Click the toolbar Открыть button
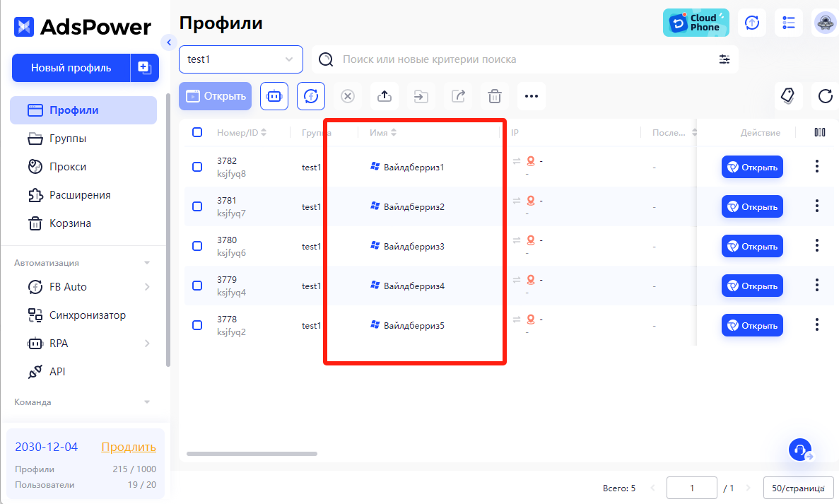 [x=215, y=96]
